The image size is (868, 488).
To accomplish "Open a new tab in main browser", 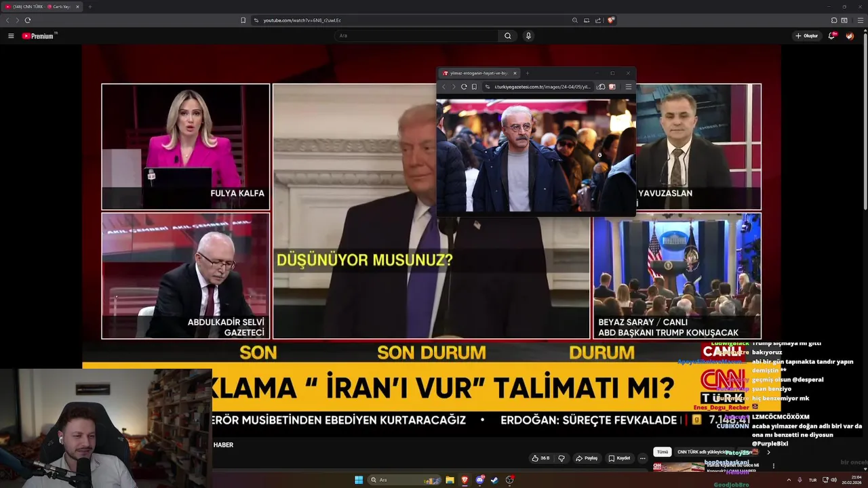I will (x=90, y=7).
